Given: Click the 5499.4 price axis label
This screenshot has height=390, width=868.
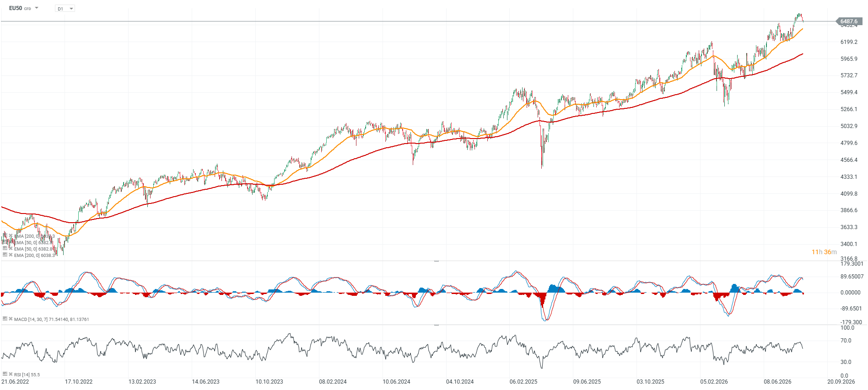Looking at the screenshot, I should (849, 92).
